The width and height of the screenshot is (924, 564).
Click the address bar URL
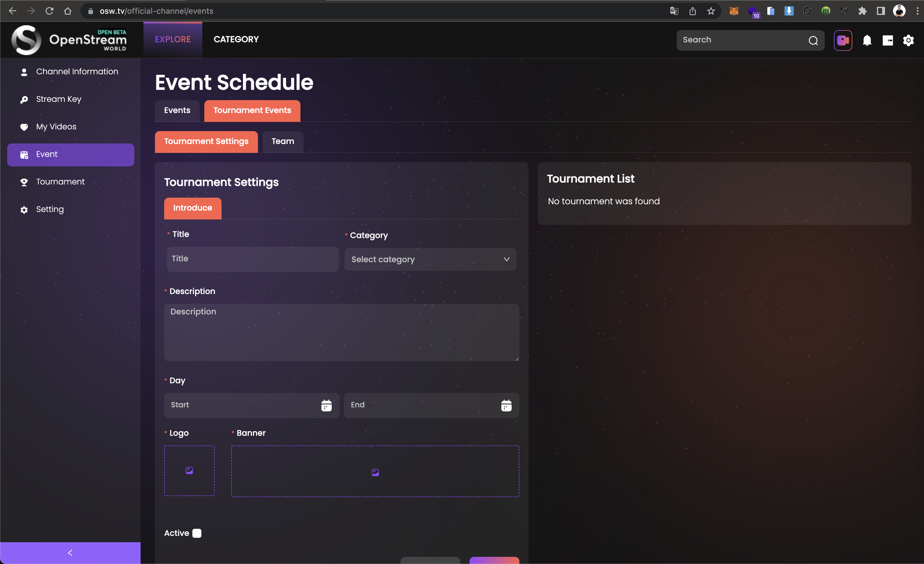pyautogui.click(x=156, y=11)
